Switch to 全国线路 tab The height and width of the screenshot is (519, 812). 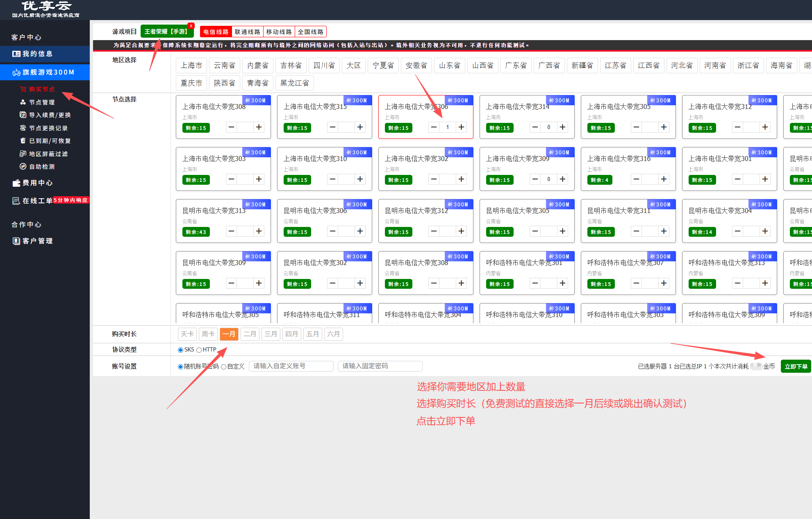[311, 32]
